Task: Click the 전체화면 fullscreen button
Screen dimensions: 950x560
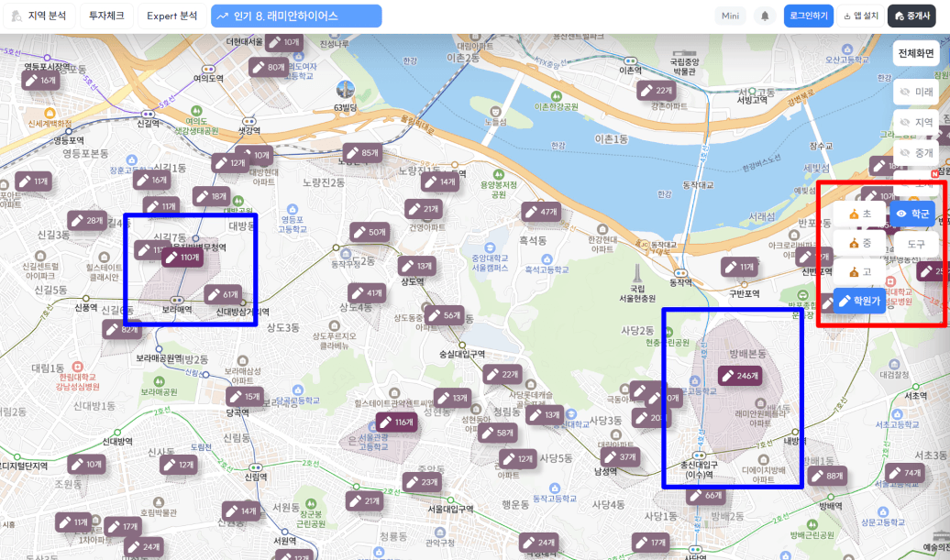Action: 915,53
